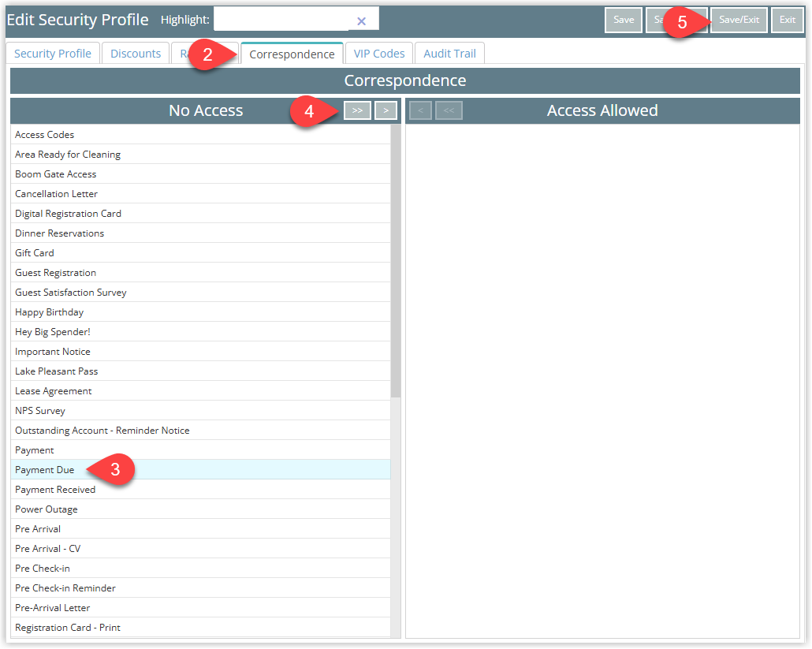View the Audit Trail tab
This screenshot has width=812, height=649.
(449, 54)
